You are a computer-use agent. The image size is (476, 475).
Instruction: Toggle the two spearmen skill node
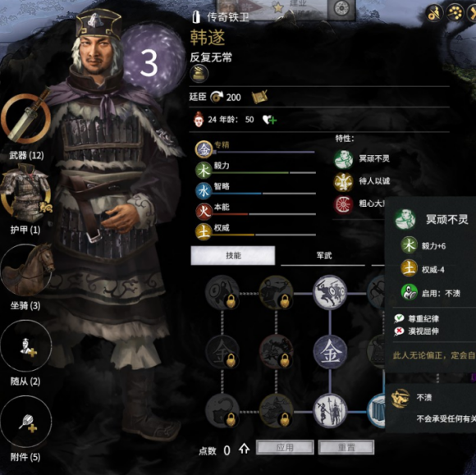(x=330, y=411)
